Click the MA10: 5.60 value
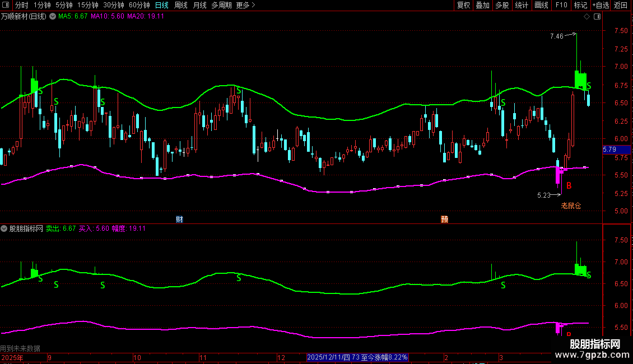 point(108,16)
